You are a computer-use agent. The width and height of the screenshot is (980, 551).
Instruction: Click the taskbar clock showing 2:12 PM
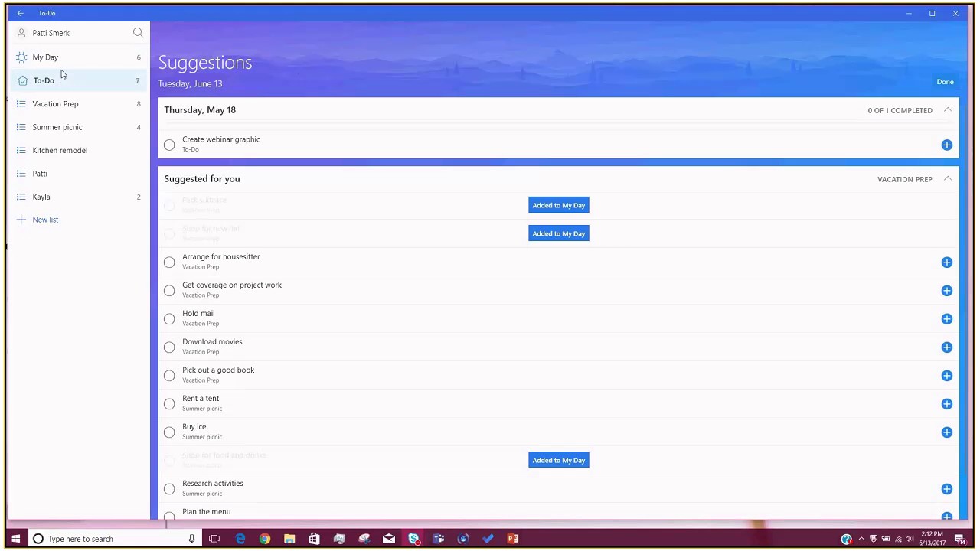[932, 539]
